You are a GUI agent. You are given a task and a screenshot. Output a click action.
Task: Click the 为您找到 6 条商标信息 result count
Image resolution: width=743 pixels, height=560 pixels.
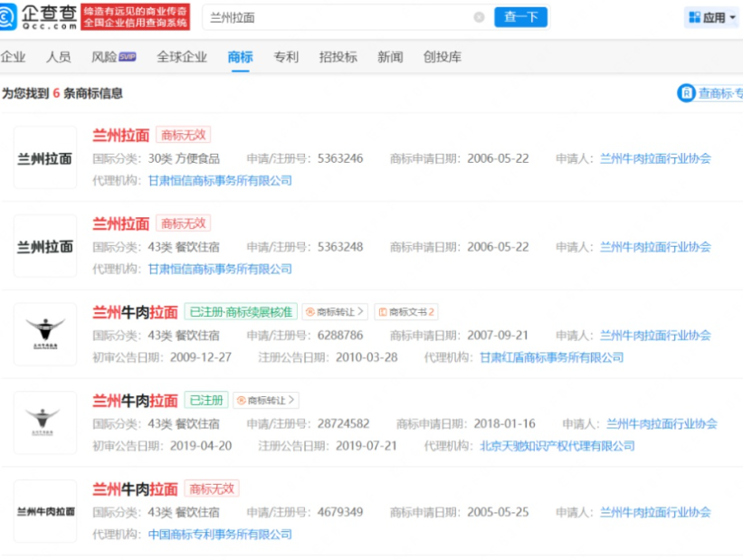tap(62, 93)
